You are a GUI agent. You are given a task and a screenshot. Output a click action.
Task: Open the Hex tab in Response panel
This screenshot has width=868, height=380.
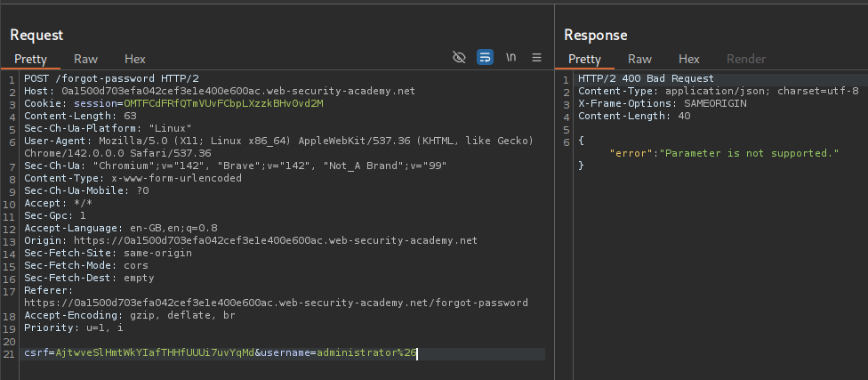coord(688,59)
